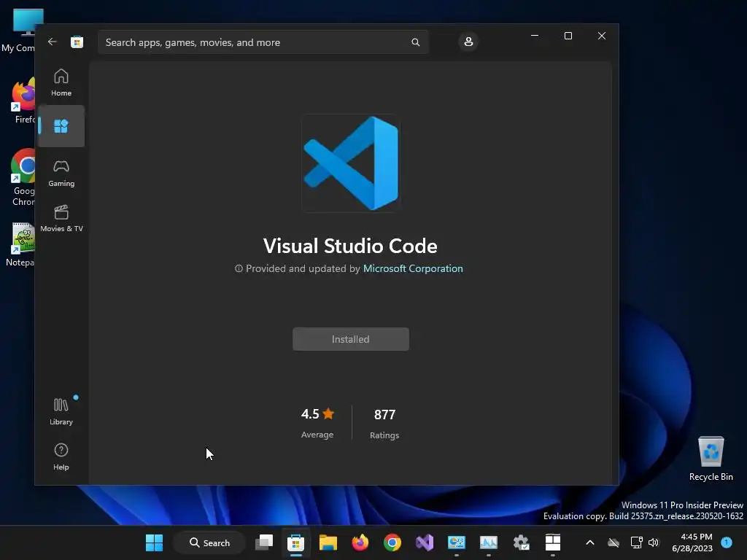Click the search magnifier icon in Store
747x560 pixels.
415,42
